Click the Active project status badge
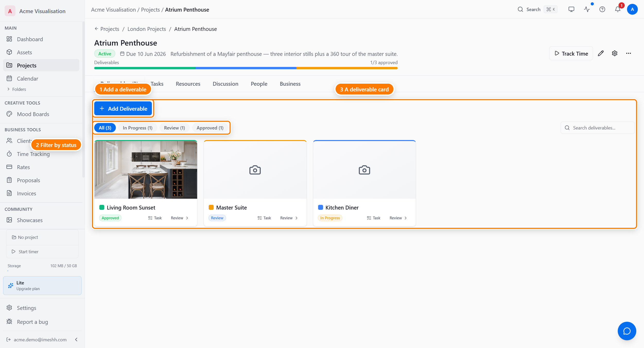This screenshot has height=348, width=644. point(105,54)
